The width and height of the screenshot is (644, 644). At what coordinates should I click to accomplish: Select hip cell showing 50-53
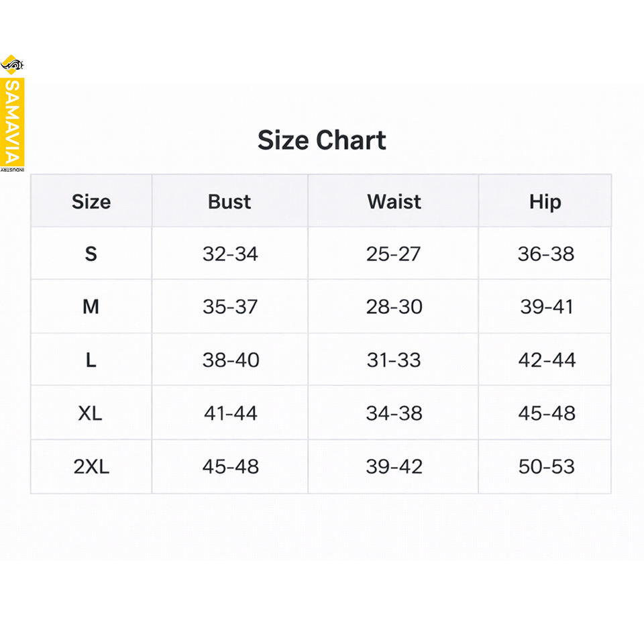click(x=546, y=466)
